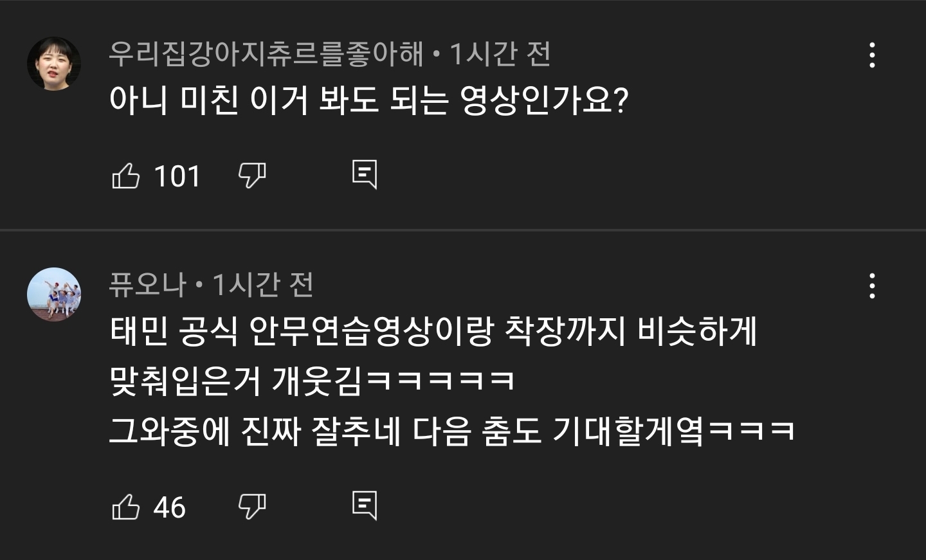Click the line starting 태민 공식 안무연습영상이랑
The height and width of the screenshot is (560, 926).
pos(433,332)
